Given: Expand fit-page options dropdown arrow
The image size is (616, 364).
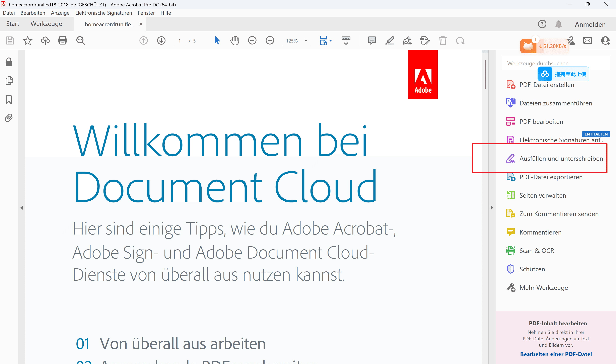Looking at the screenshot, I should (x=331, y=41).
